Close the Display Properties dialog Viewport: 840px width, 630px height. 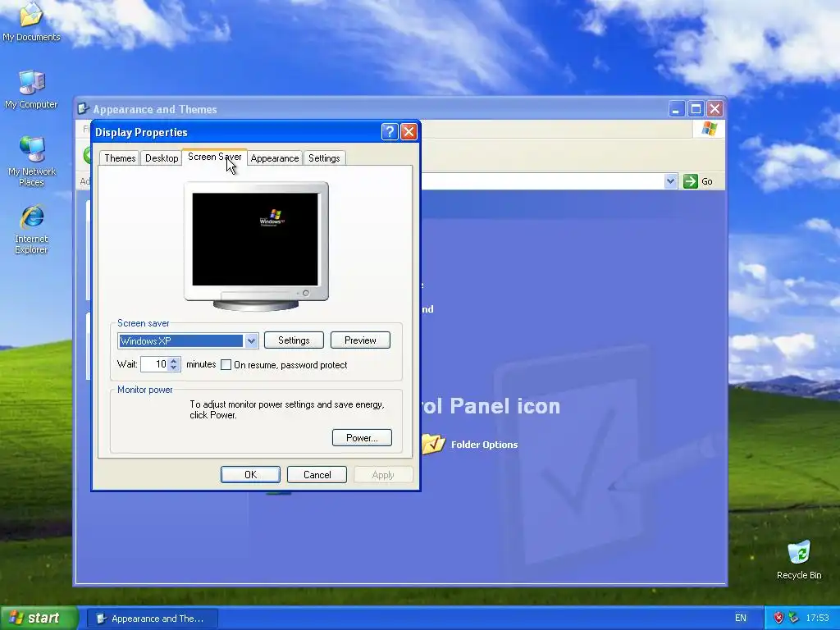(x=409, y=132)
